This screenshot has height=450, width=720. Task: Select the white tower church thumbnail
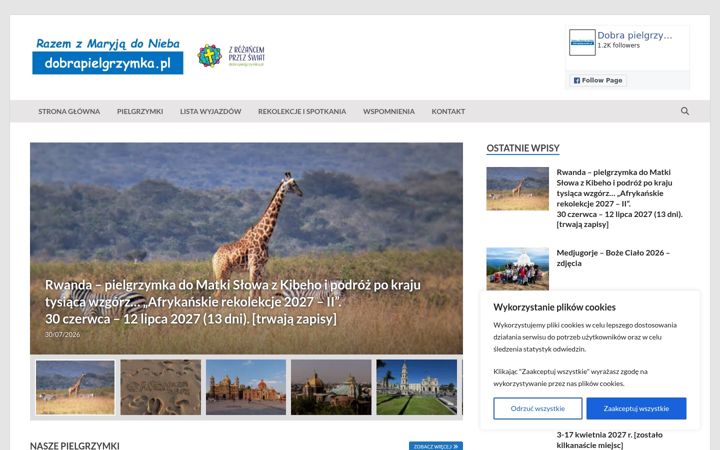[416, 388]
